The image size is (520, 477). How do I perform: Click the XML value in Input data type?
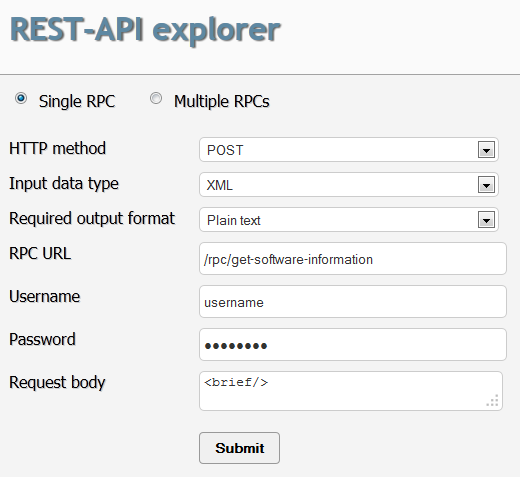[219, 185]
